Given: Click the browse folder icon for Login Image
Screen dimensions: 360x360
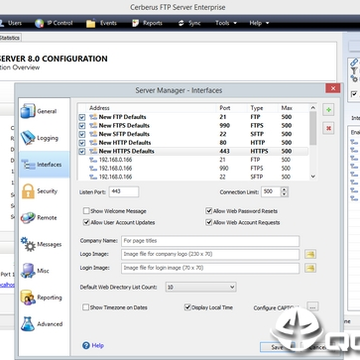Looking at the screenshot, I should coord(310,268).
